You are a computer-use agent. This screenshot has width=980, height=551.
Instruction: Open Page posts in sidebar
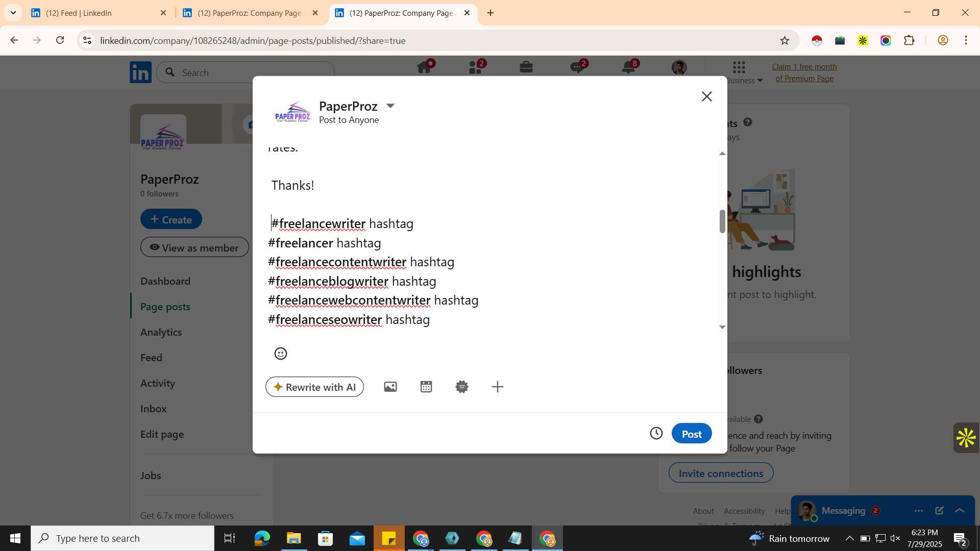click(x=165, y=307)
